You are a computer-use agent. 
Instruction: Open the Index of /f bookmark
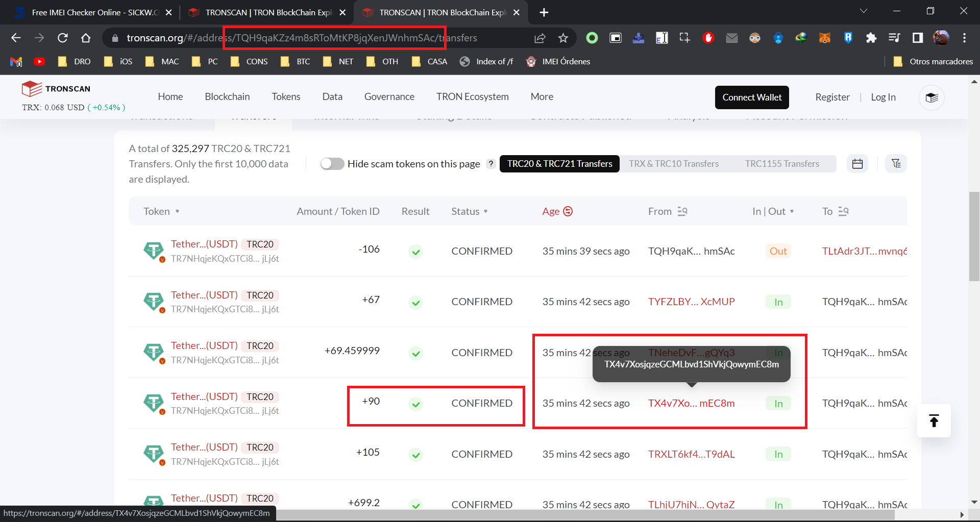[486, 62]
